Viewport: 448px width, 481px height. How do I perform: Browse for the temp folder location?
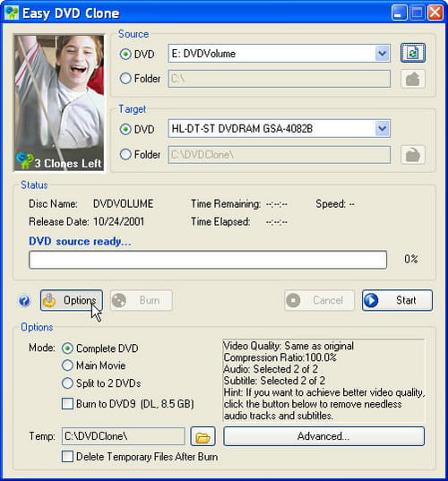[x=202, y=436]
